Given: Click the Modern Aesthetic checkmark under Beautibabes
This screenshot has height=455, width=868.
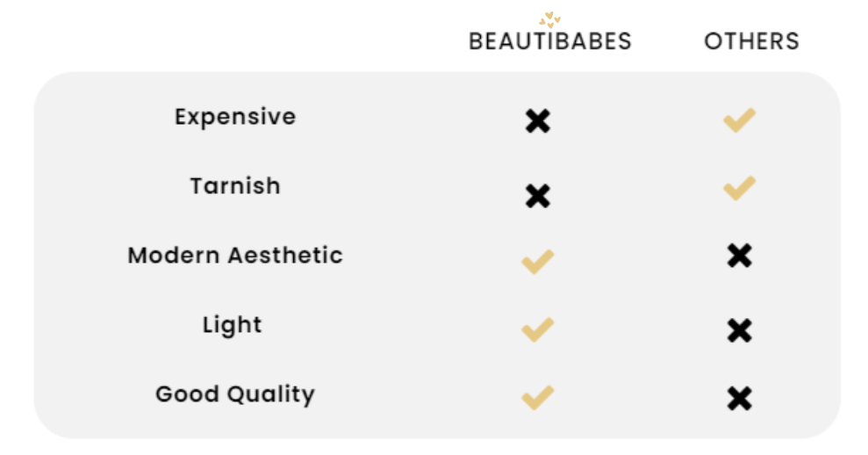Looking at the screenshot, I should (x=537, y=262).
